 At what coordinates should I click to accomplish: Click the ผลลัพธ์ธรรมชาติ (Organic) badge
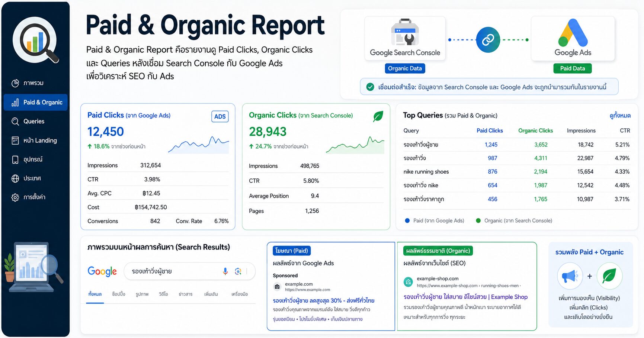pos(438,251)
